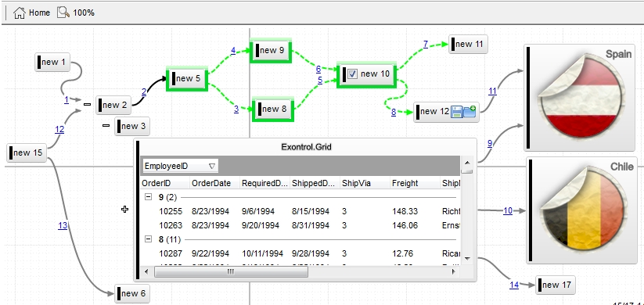
Task: Click the 100% zoom magnifier icon
Action: coord(63,13)
